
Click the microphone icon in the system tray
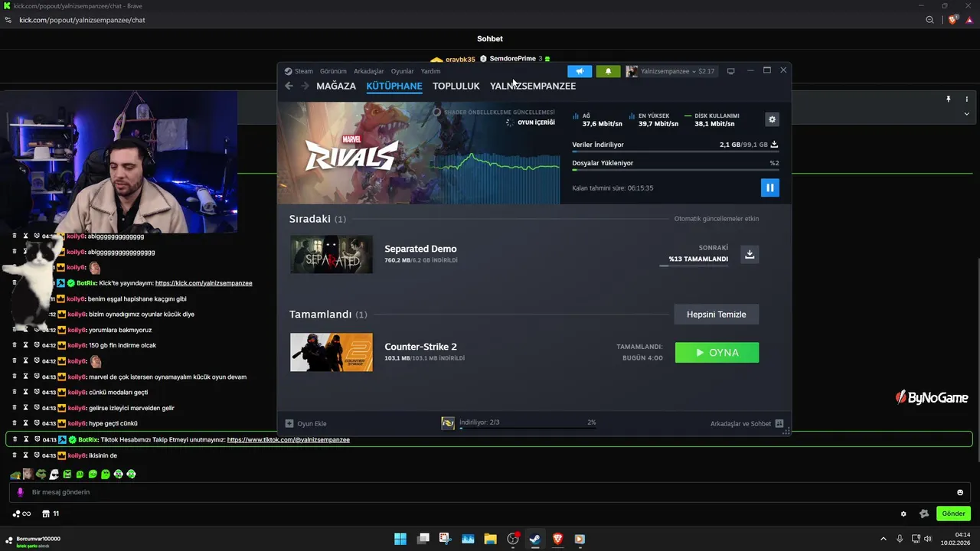[900, 539]
